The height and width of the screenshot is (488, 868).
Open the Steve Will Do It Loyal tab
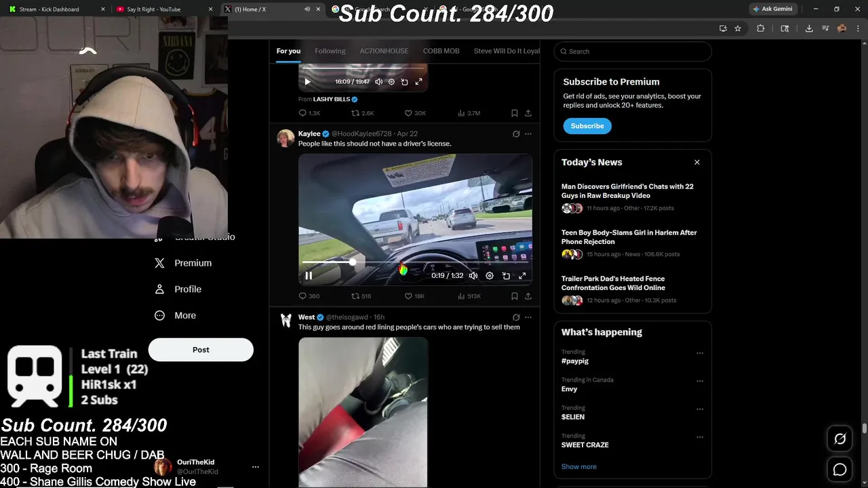tap(507, 51)
